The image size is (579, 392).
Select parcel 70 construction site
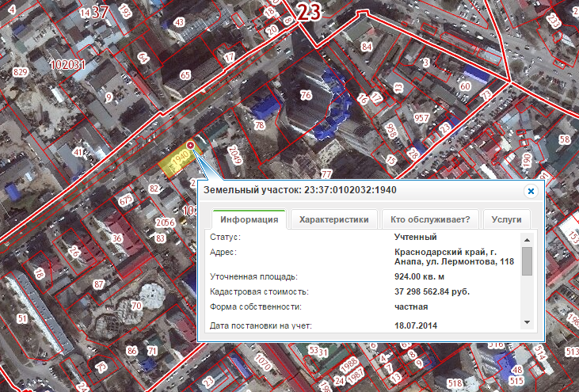point(136,305)
